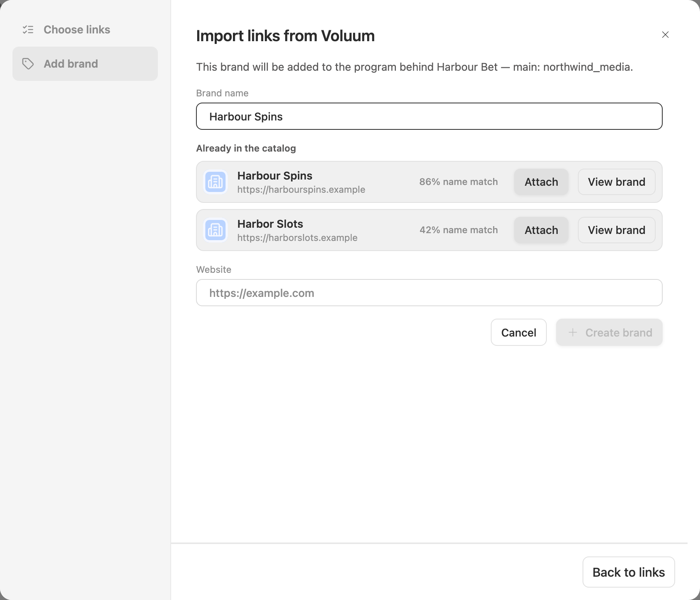Select the Add brand step
700x600 pixels.
85,64
